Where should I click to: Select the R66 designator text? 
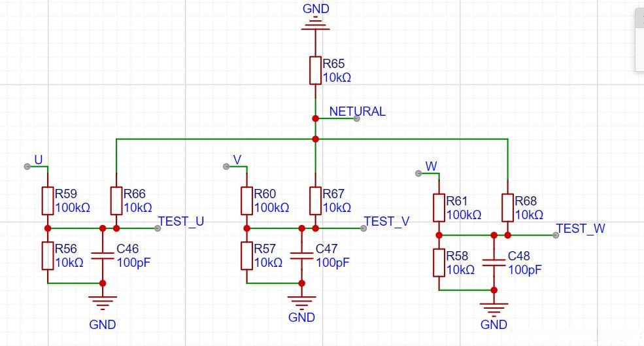tap(135, 194)
